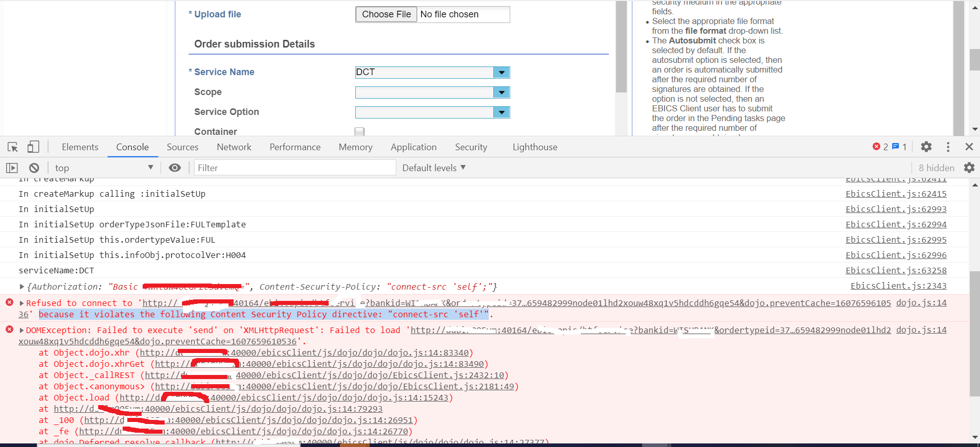
Task: Open DevTools settings gear icon
Action: point(926,147)
